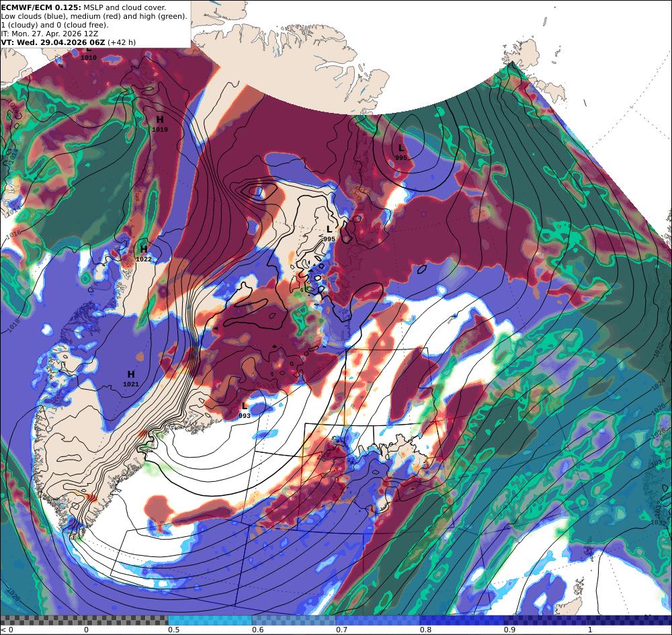Click the '< 0' colorbar tick label
672x635 pixels.
7,630
